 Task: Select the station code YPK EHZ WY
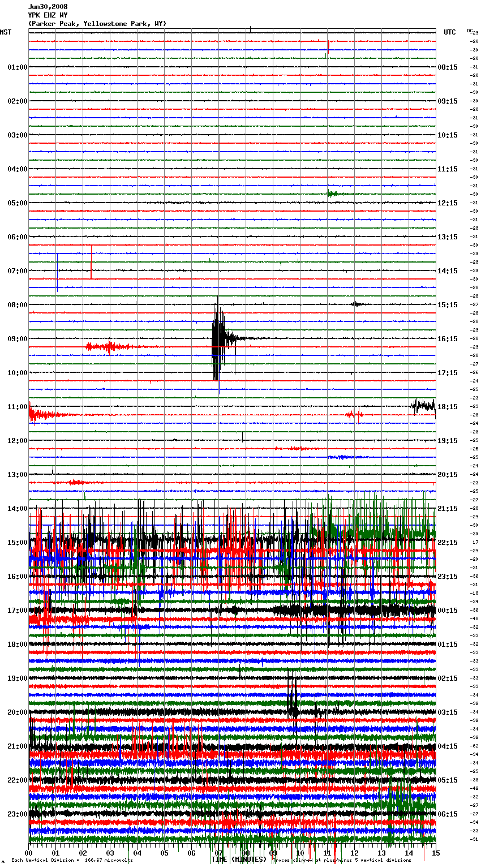[x=48, y=15]
